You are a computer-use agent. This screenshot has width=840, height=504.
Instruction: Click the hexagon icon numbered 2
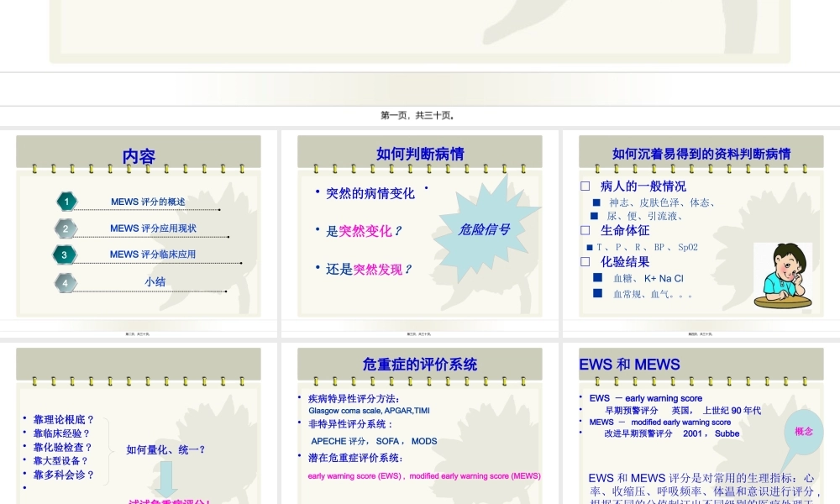point(66,228)
